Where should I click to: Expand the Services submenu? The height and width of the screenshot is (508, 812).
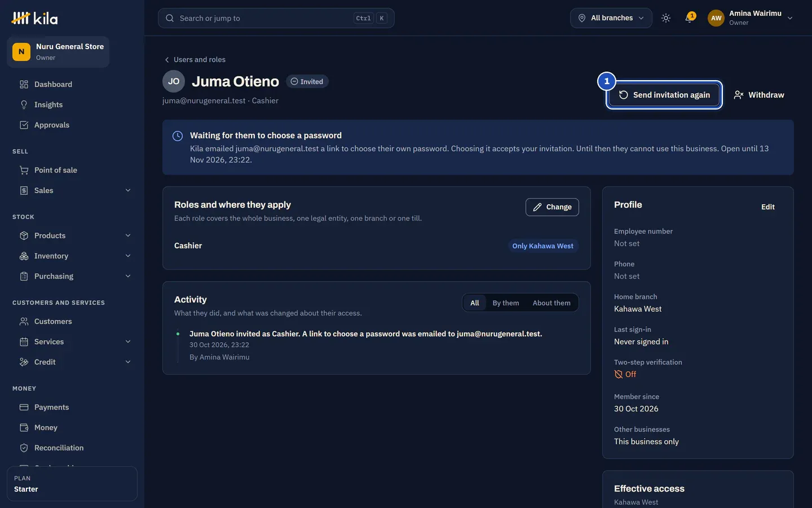(x=128, y=341)
